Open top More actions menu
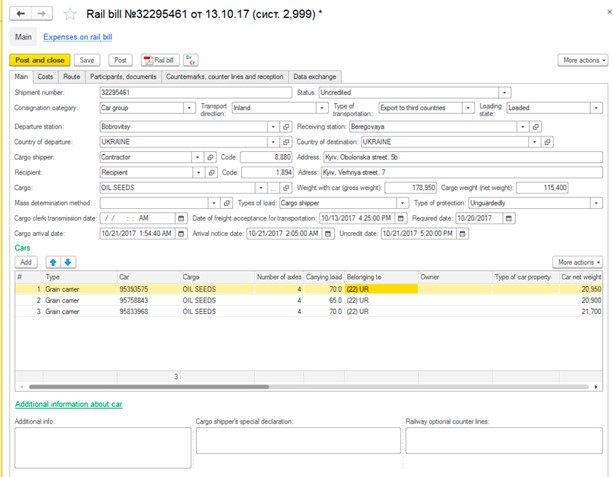Viewport: 613px width, 477px height. [x=583, y=60]
